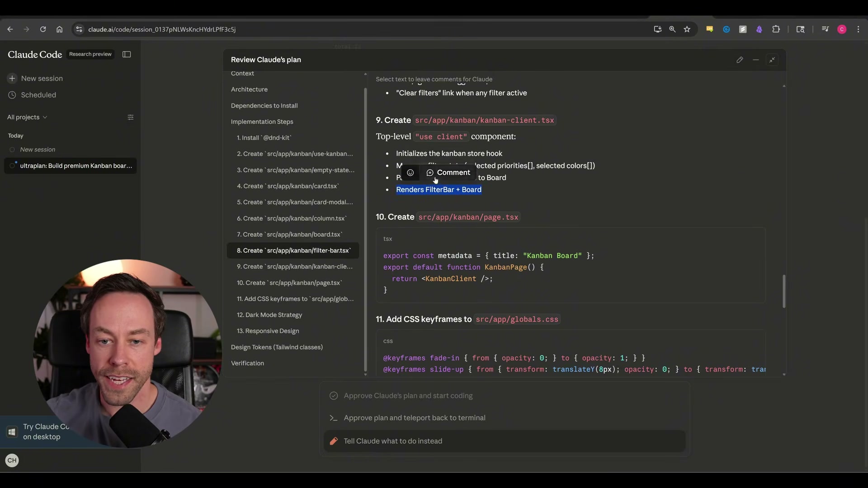868x488 pixels.
Task: Open the purple flame extension icon
Action: pyautogui.click(x=759, y=29)
